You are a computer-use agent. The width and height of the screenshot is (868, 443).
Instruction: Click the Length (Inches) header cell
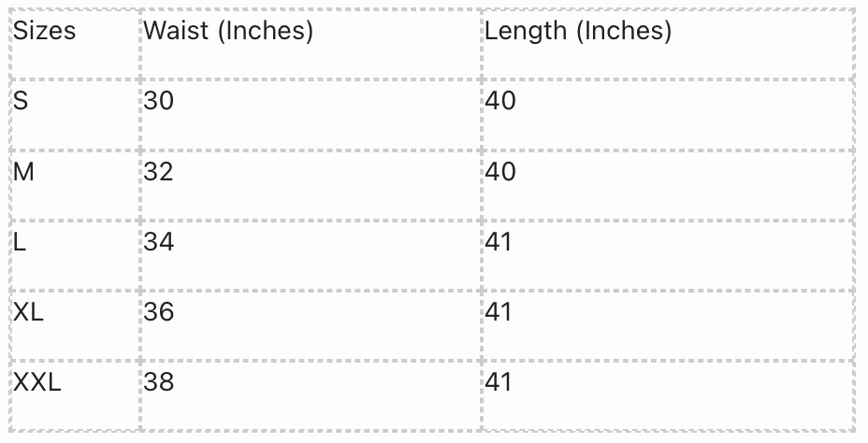[x=578, y=31]
